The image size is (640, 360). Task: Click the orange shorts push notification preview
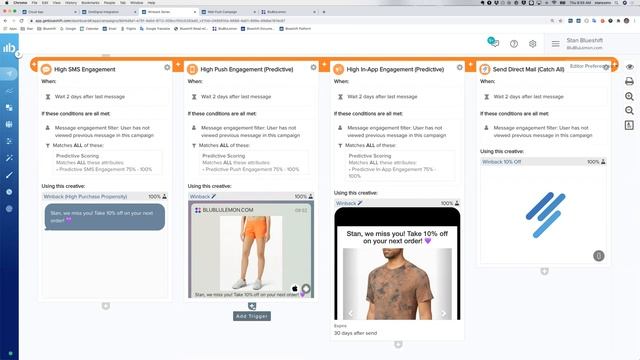251,249
